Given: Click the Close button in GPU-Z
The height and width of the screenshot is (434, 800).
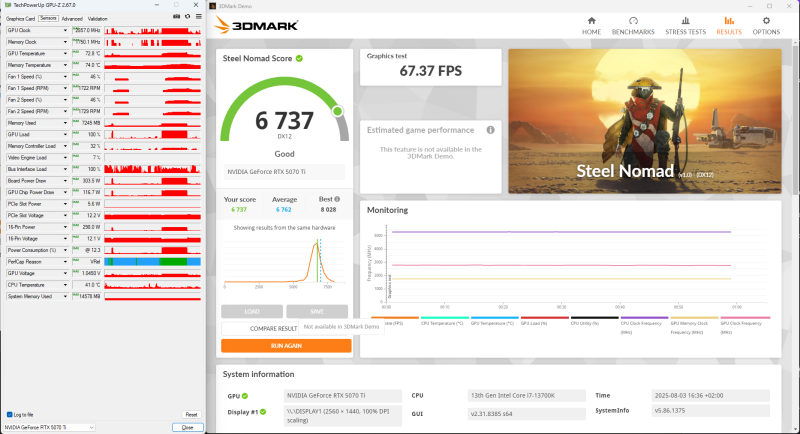Looking at the screenshot, I should tap(187, 427).
